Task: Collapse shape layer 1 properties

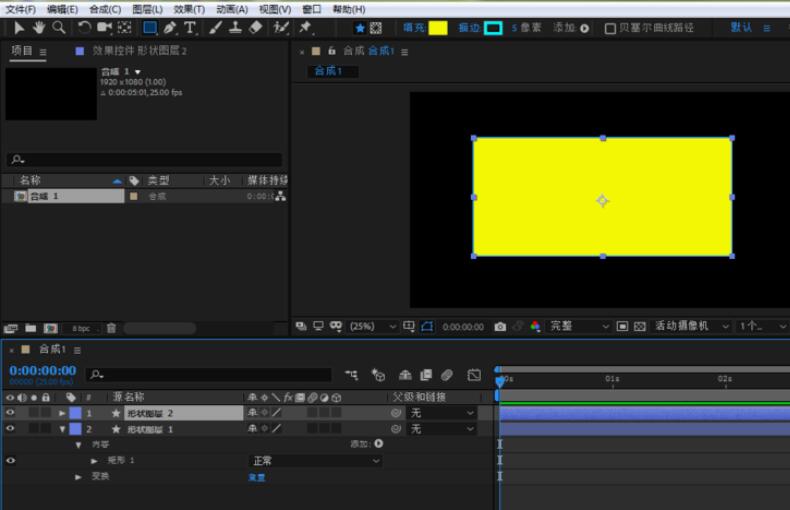Action: click(x=62, y=429)
